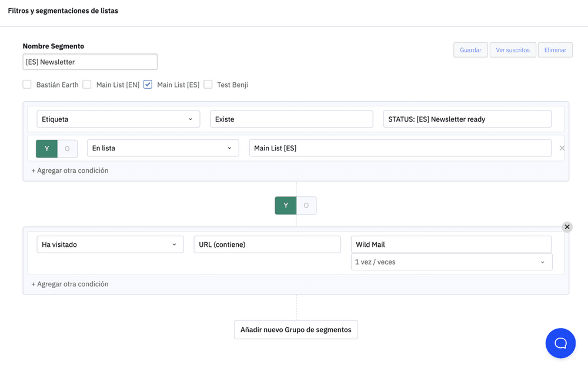The height and width of the screenshot is (365, 588).
Task: Expand the "En lista" condition dropdown
Action: (x=163, y=148)
